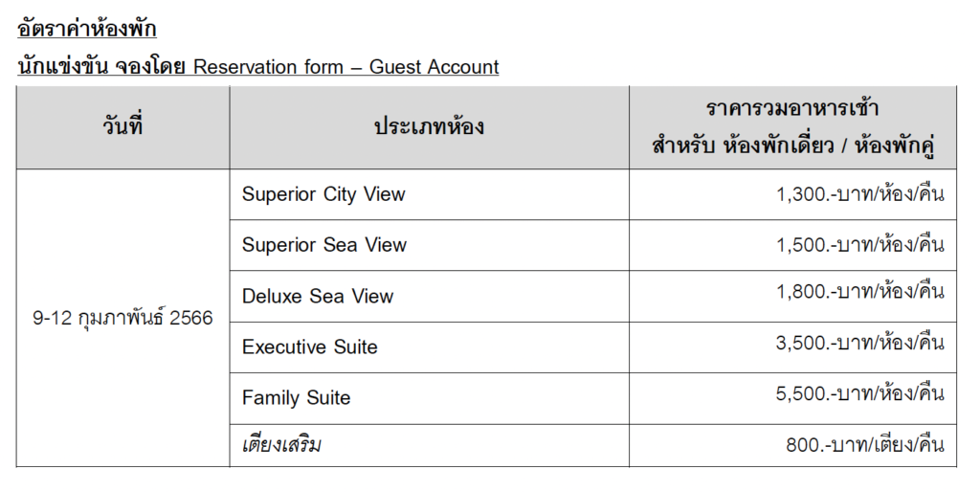Click the heading อัตราค่าห้องพัก
980x492 pixels.
pyautogui.click(x=87, y=29)
